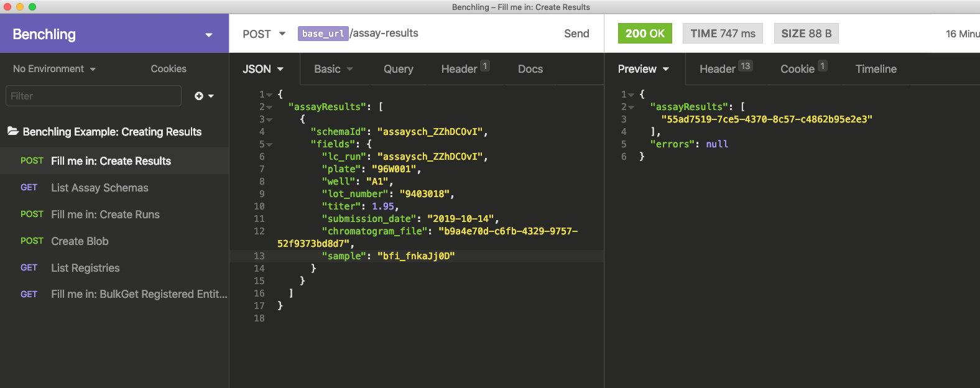Image resolution: width=980 pixels, height=388 pixels.
Task: Click the null errors value in response
Action: click(x=717, y=144)
